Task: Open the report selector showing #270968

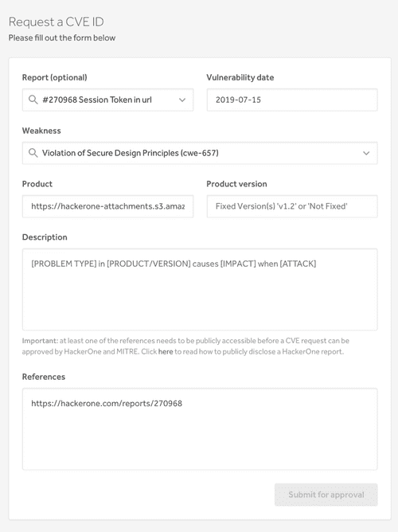Action: (x=107, y=100)
